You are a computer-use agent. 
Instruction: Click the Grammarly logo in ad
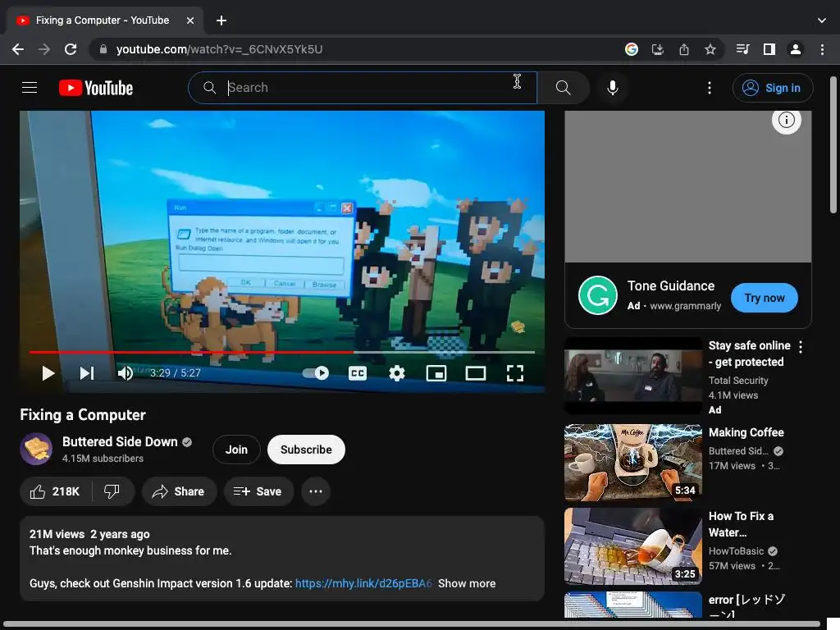(x=598, y=295)
